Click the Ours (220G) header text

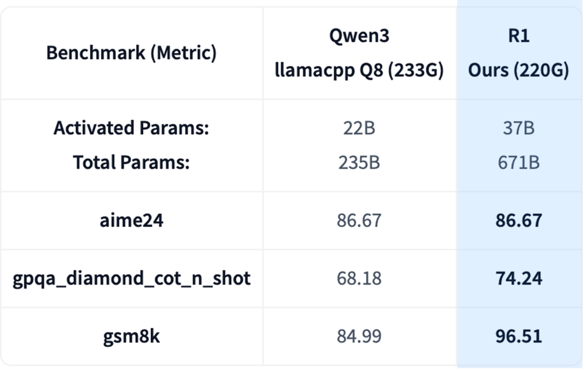[x=518, y=71]
